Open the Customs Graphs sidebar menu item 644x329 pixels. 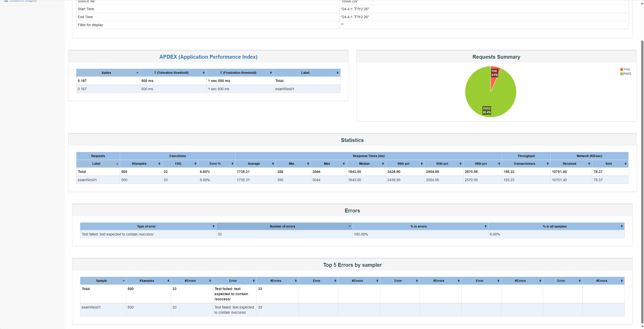click(23, 1)
